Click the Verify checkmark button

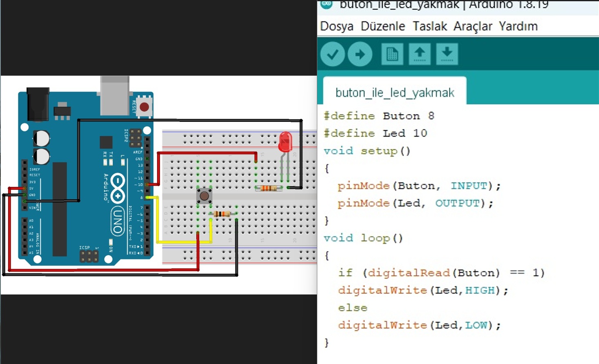click(x=332, y=54)
